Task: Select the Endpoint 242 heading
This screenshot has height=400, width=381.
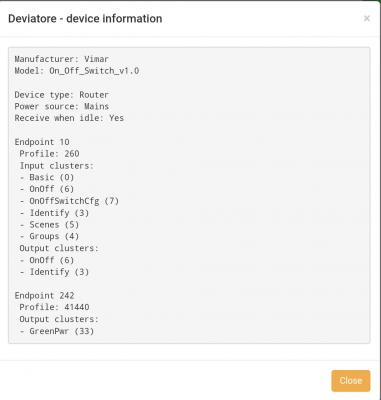Action: click(44, 296)
